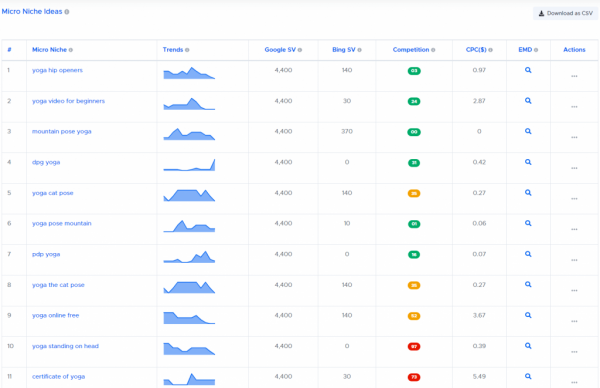Click info icon beside Competition header
The width and height of the screenshot is (600, 388).
(433, 50)
